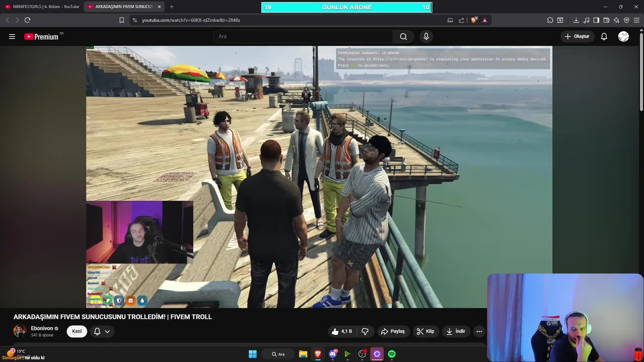The height and width of the screenshot is (362, 644).
Task: Click the 541 B abone subscriber count
Action: (42, 335)
